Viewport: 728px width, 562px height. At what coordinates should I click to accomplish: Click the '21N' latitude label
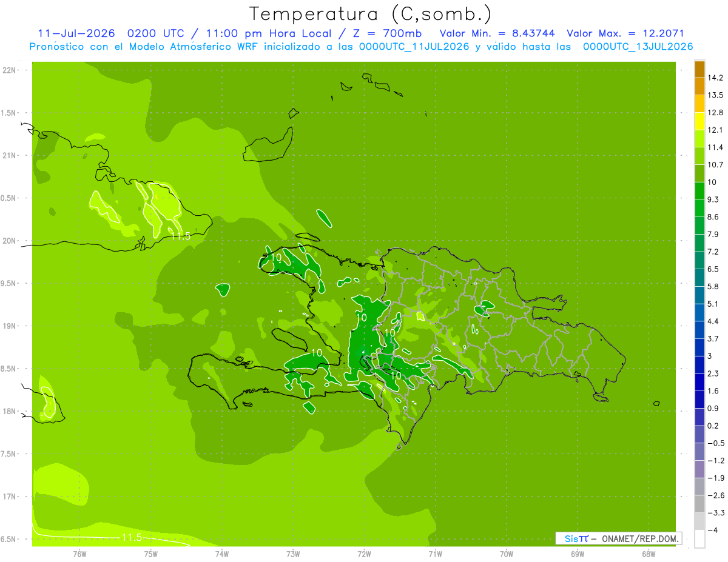coord(10,155)
